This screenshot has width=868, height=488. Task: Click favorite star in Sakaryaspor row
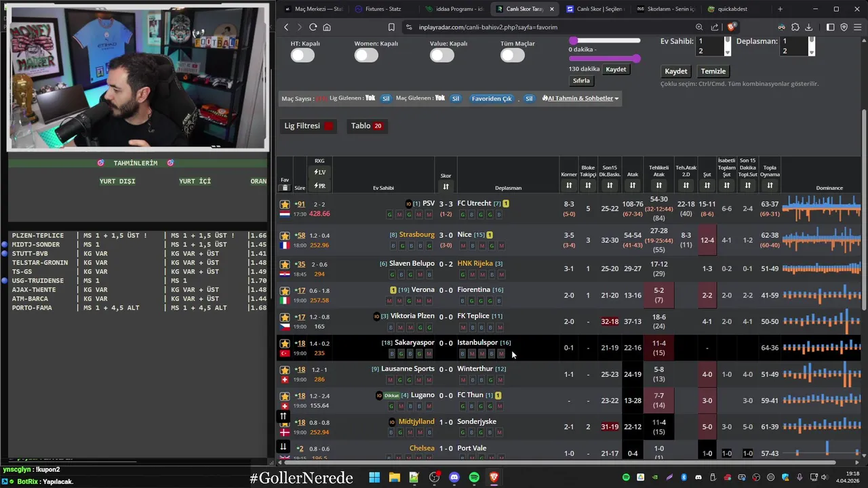[285, 344]
